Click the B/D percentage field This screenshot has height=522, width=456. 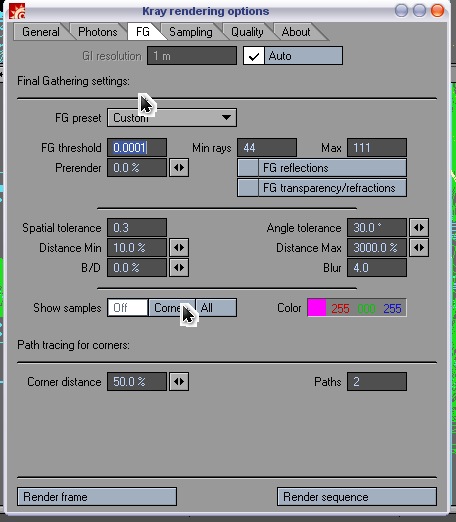137,268
